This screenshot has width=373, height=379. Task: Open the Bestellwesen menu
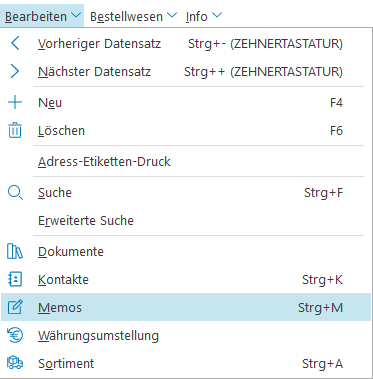[x=126, y=16]
